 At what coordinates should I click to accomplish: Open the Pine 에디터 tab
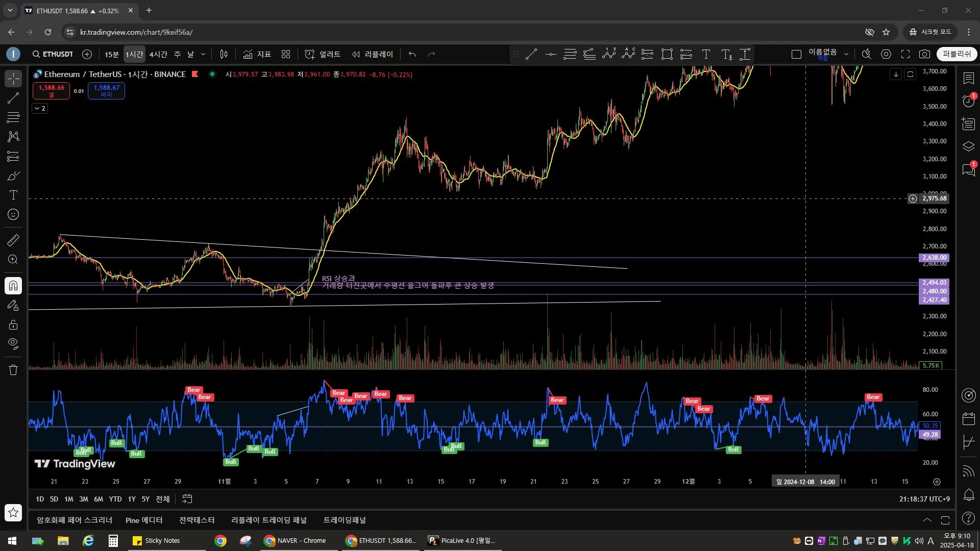[144, 520]
